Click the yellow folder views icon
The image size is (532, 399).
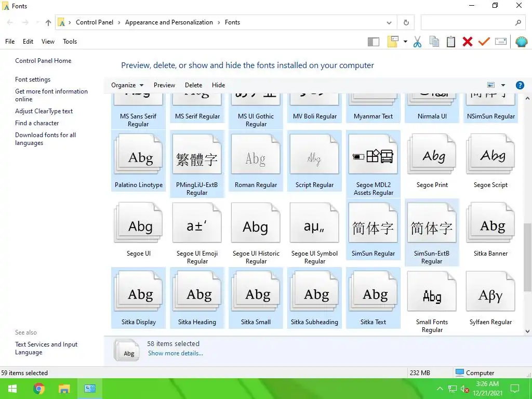(393, 42)
